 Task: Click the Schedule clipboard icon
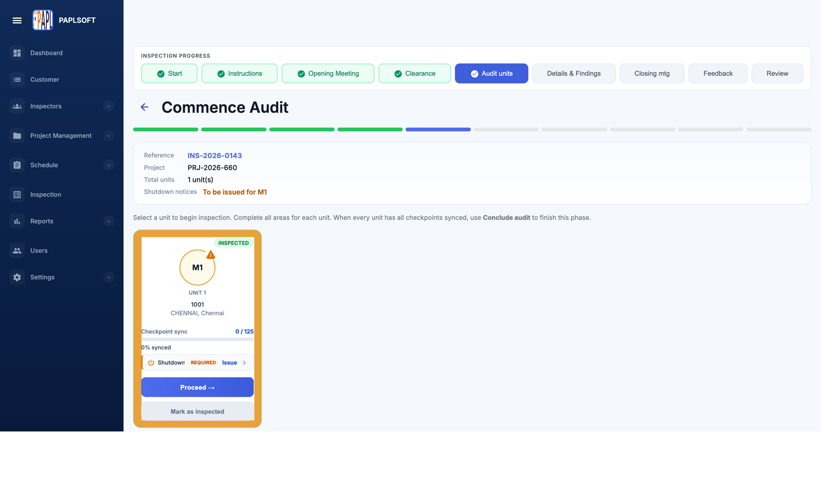tap(17, 165)
